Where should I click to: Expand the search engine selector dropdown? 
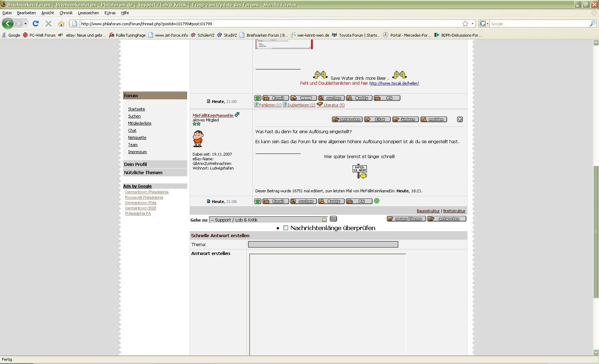point(484,24)
